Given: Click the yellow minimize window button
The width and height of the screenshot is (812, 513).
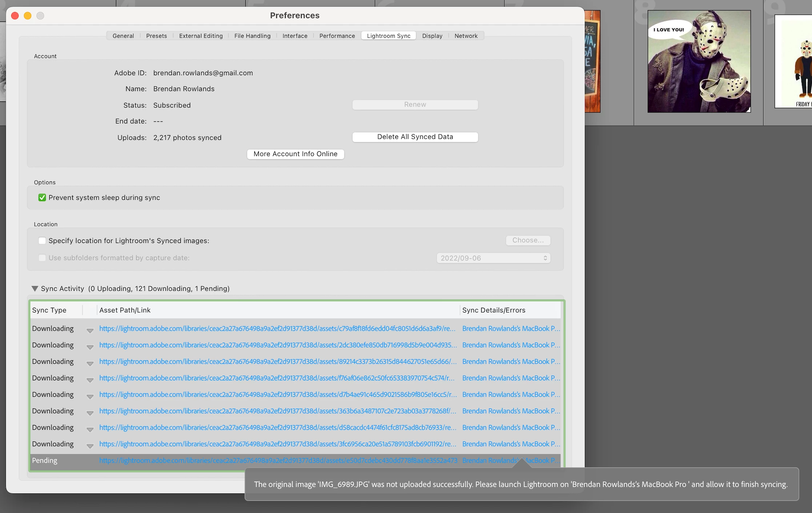Looking at the screenshot, I should click(x=28, y=16).
